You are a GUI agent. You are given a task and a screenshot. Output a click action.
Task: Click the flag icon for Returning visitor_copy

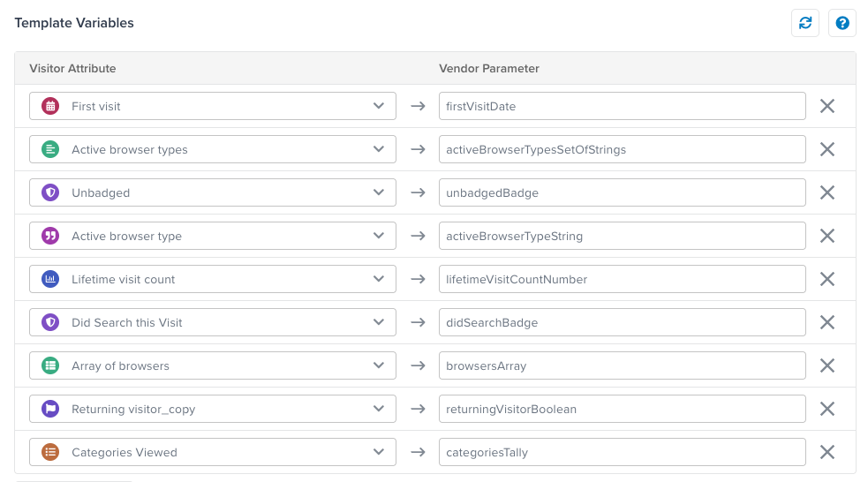coord(50,409)
